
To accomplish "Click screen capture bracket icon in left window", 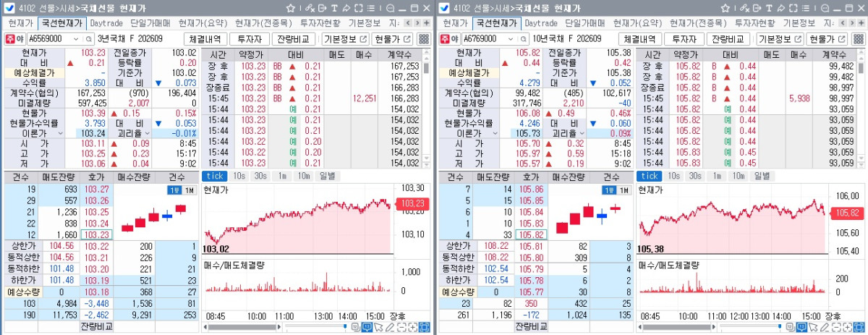I will (358, 8).
